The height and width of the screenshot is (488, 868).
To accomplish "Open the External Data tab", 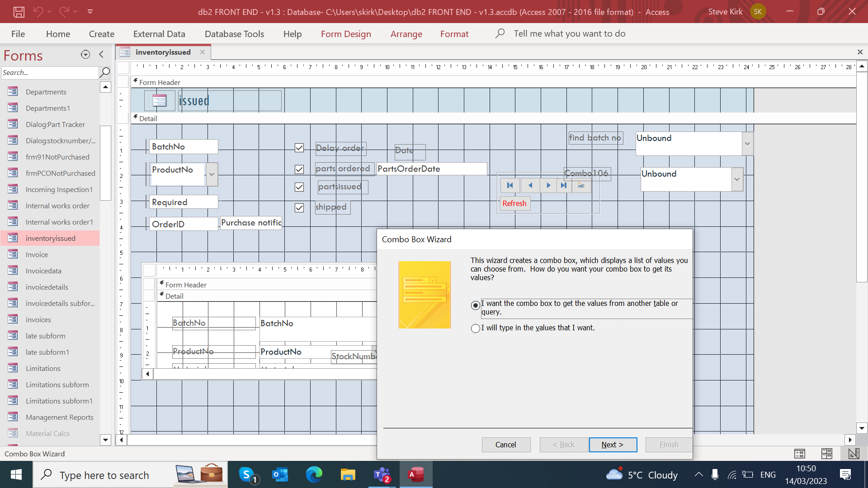I will click(x=159, y=34).
